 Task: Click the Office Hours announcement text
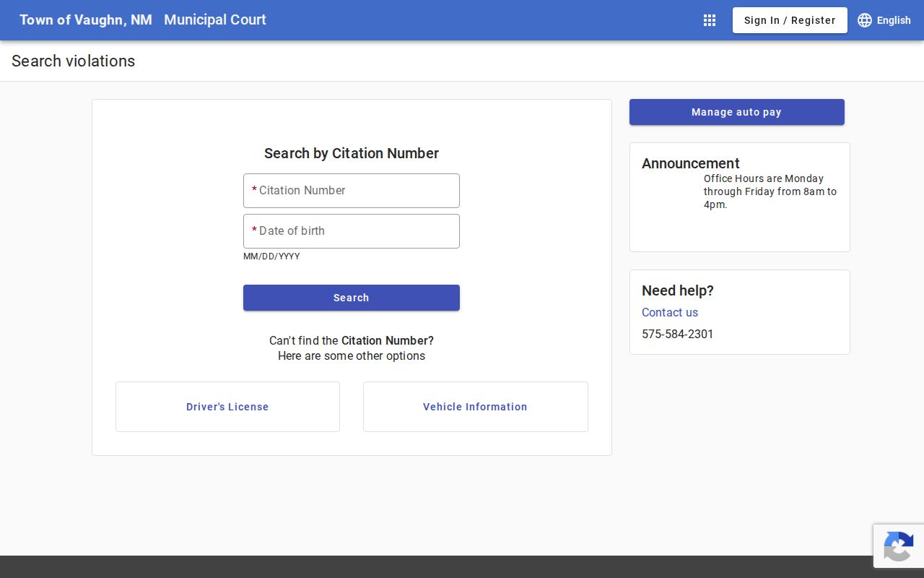click(x=770, y=191)
